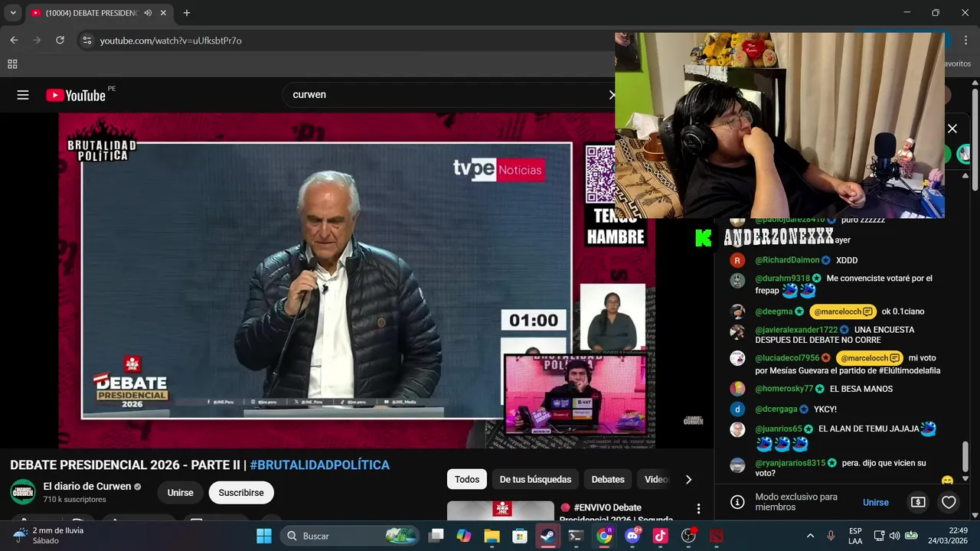Click the @marcelocch reply tag in deegma's message
This screenshot has height=551, width=980.
(844, 311)
